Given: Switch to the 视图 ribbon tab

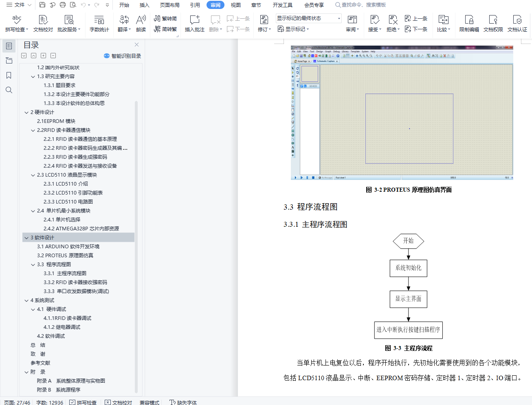Looking at the screenshot, I should coord(236,5).
